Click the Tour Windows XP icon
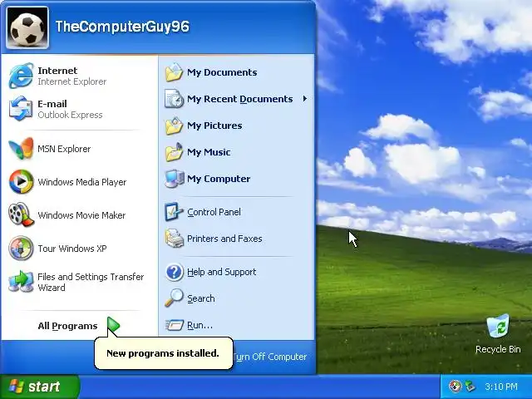Viewport: 532px width, 399px height. 21,248
